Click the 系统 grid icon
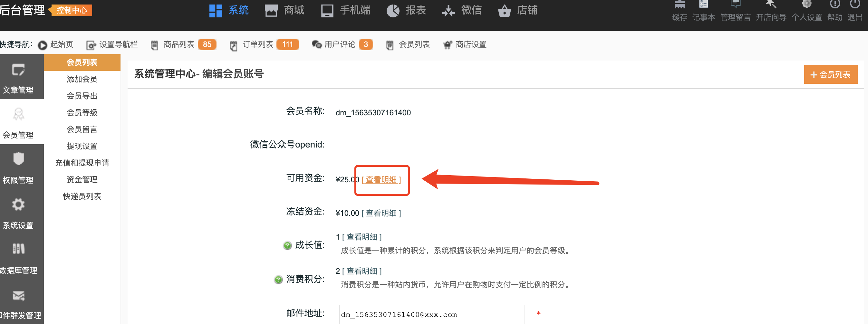 216,10
